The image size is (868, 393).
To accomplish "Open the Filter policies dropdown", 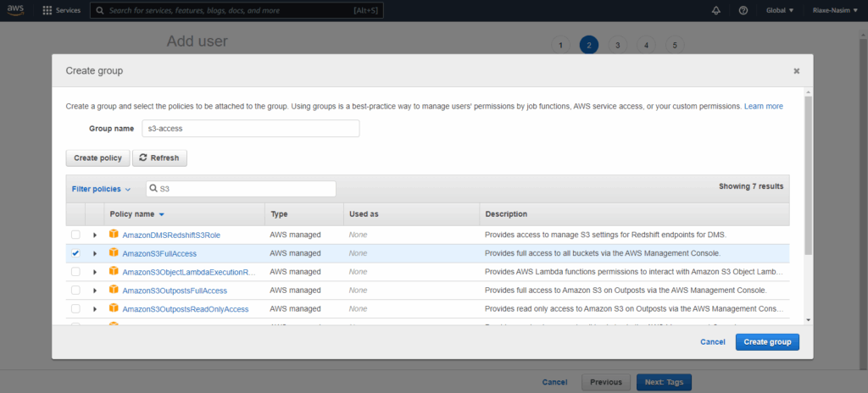I will [x=101, y=189].
